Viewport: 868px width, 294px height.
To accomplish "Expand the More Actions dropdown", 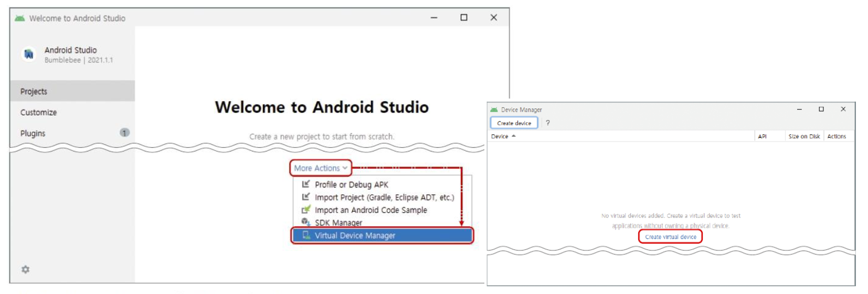I will click(321, 168).
